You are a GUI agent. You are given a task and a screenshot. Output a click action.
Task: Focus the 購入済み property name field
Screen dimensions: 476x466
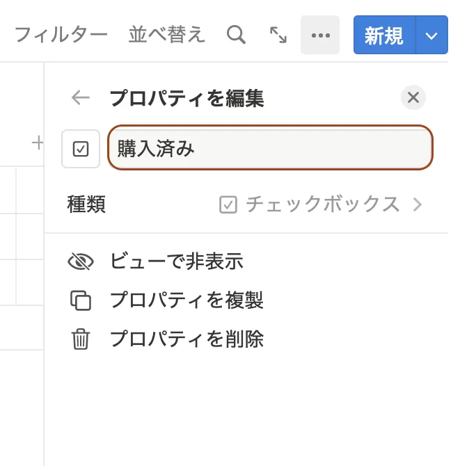click(270, 147)
